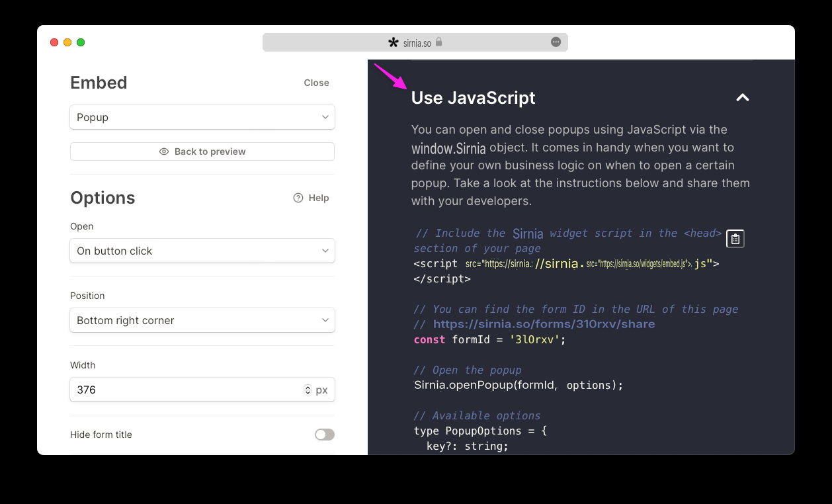Open the 'On button click' dropdown
Image resolution: width=832 pixels, height=504 pixels.
pos(202,251)
